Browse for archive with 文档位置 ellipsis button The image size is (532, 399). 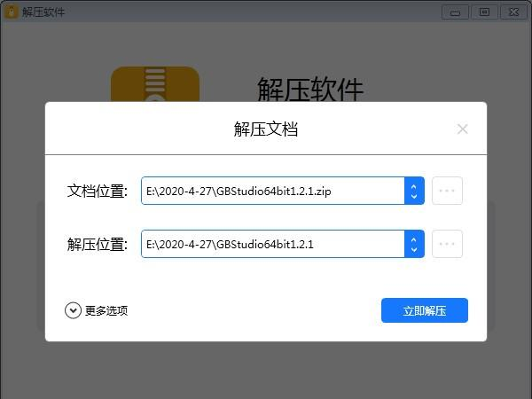click(x=447, y=191)
